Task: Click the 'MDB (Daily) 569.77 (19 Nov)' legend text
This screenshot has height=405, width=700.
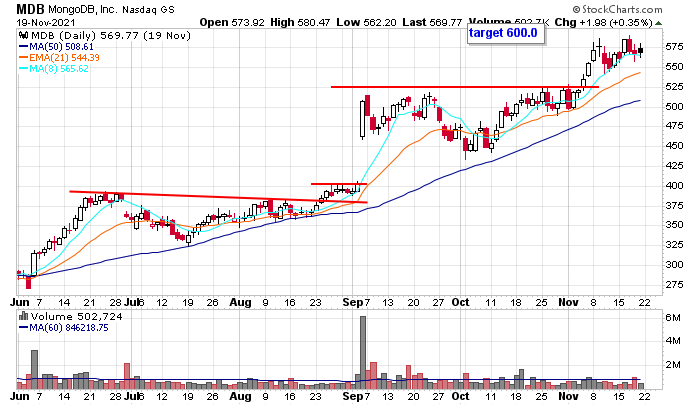Action: 110,36
